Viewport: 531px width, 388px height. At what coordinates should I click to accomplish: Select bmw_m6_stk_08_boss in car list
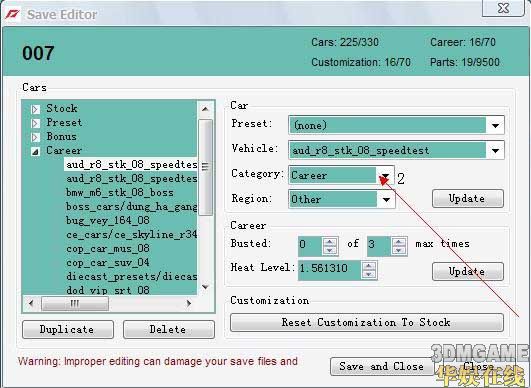(x=120, y=192)
